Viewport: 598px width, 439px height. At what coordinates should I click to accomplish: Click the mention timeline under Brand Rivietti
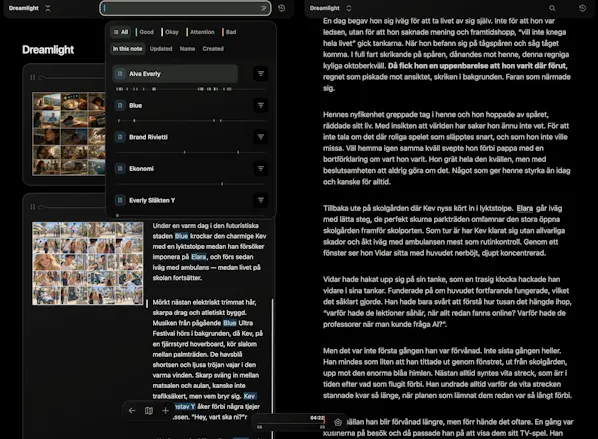(x=190, y=152)
